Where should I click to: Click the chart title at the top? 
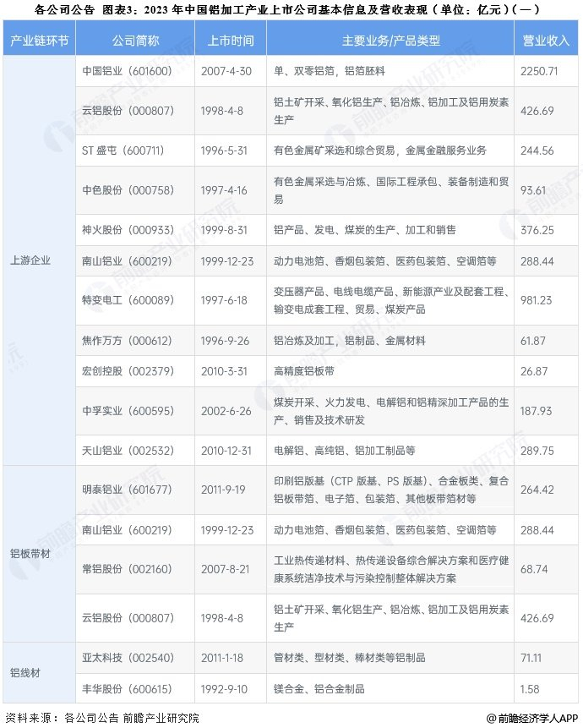tap(291, 11)
